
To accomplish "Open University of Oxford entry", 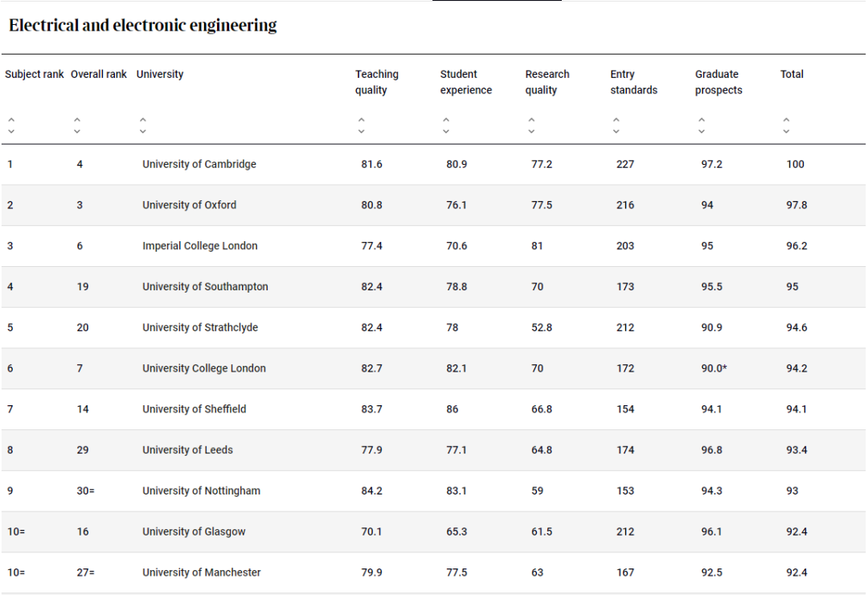I will click(190, 205).
